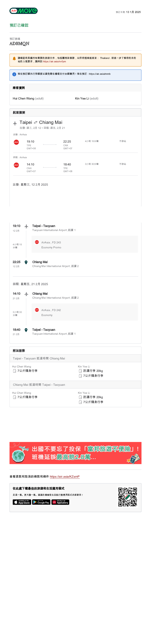Viewport: 151px width, 644px height.
Task: Click the blue info circle icon
Action: (14, 74)
